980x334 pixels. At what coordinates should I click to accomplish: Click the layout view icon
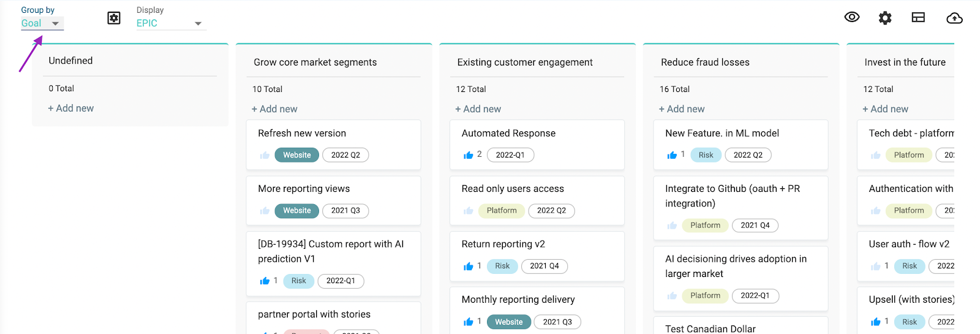(x=918, y=17)
